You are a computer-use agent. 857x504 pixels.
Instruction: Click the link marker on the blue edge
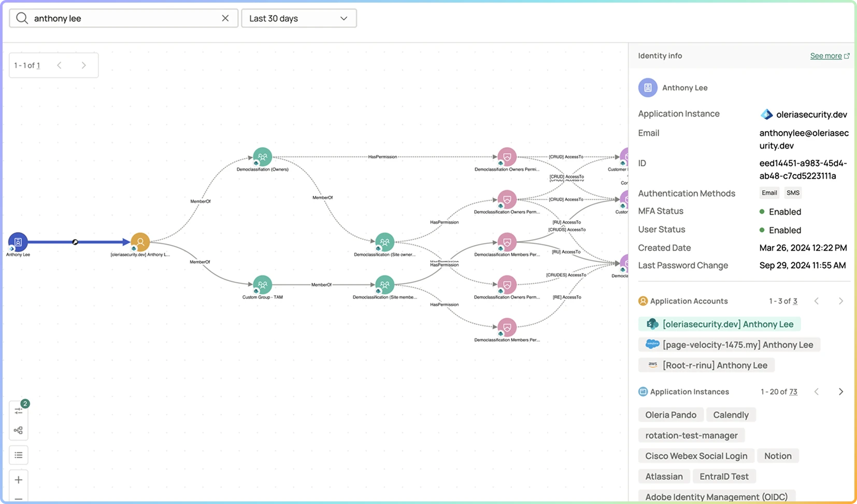tap(75, 242)
